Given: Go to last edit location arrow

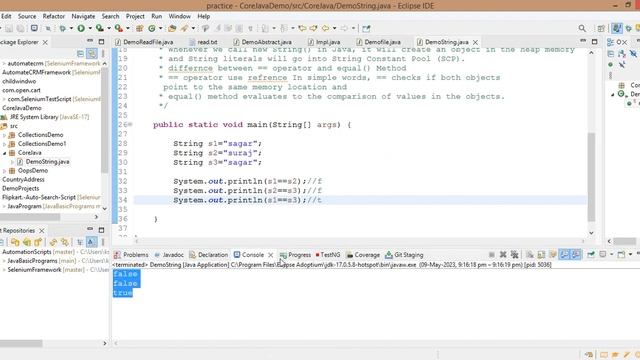Looking at the screenshot, I should (302, 28).
